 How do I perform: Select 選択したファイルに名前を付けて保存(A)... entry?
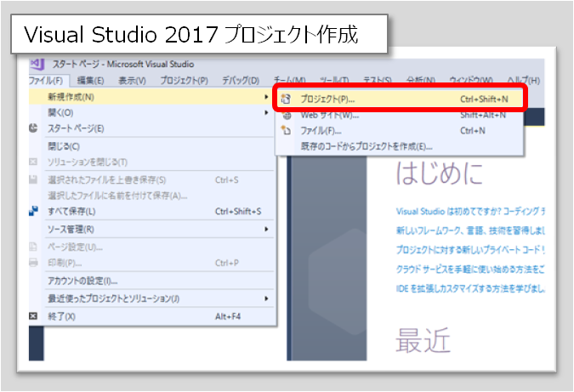pos(152,196)
